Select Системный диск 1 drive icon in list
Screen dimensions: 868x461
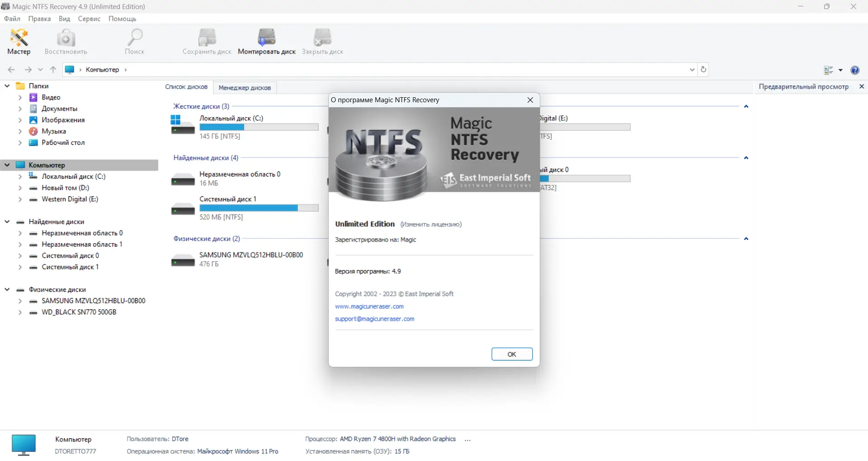183,209
